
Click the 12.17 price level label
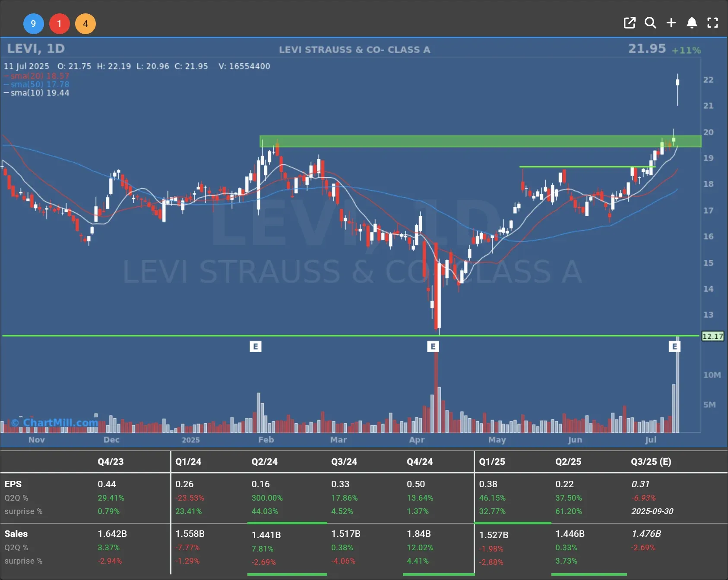pyautogui.click(x=712, y=336)
